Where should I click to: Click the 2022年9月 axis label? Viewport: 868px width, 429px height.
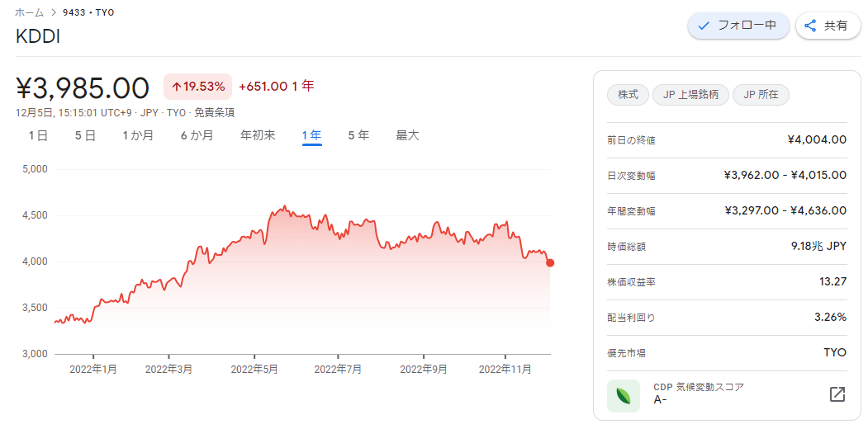[x=424, y=370]
